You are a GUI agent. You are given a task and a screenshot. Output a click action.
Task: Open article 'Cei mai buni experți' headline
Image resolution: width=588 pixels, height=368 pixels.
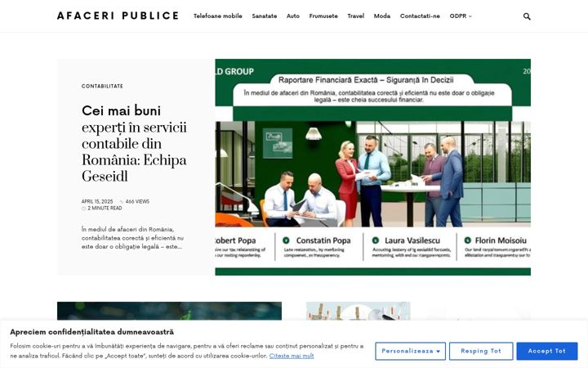(x=134, y=143)
